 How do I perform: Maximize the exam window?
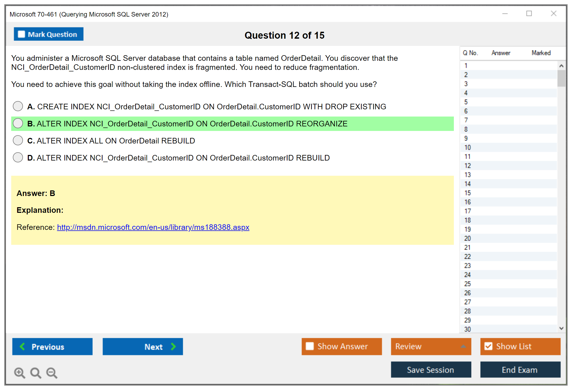(529, 14)
